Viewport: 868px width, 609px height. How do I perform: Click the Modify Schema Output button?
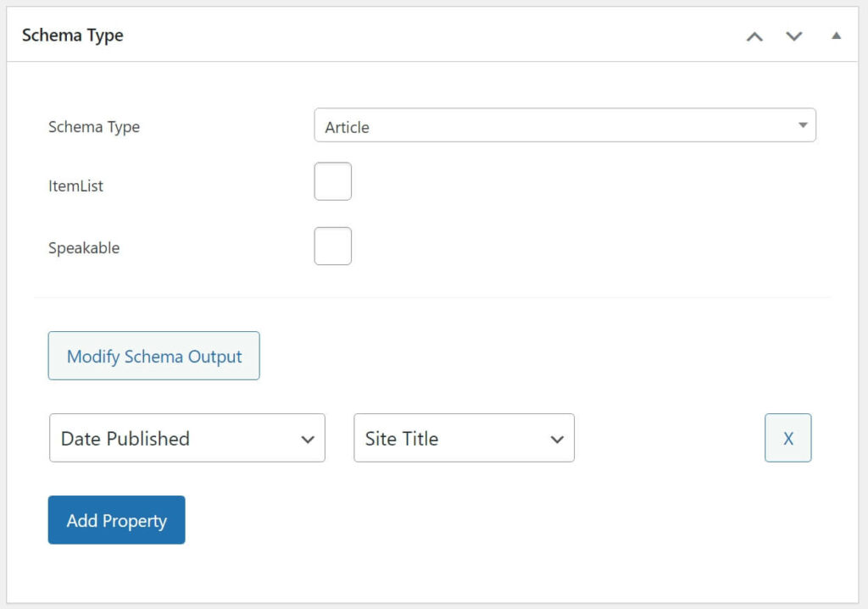(153, 356)
